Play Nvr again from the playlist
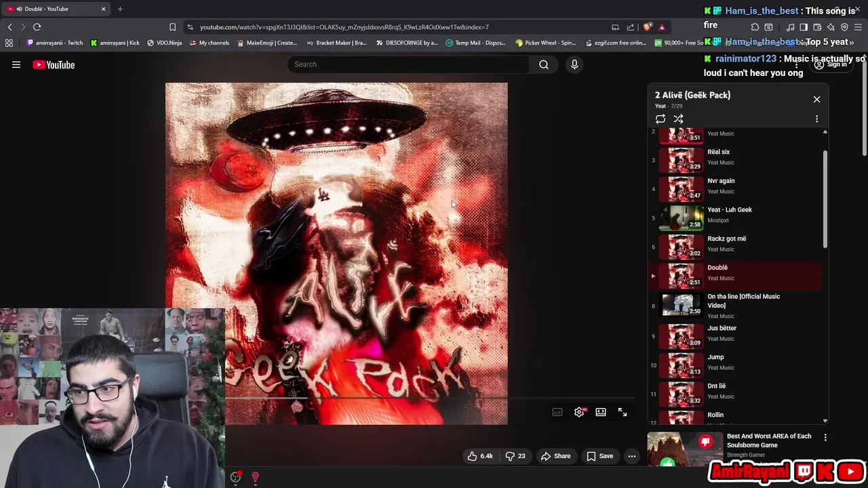This screenshot has height=488, width=868. [735, 189]
